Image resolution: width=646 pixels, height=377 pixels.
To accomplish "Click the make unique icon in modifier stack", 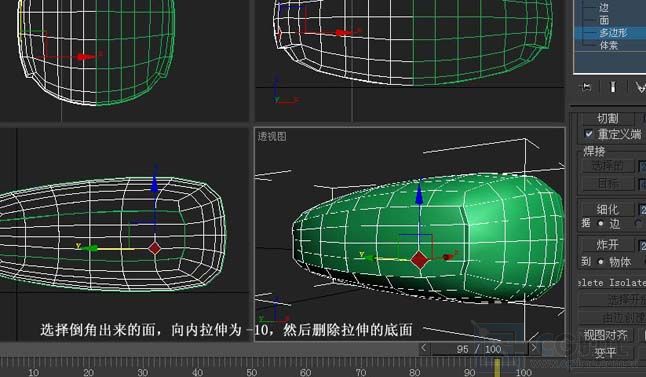I will click(x=640, y=87).
